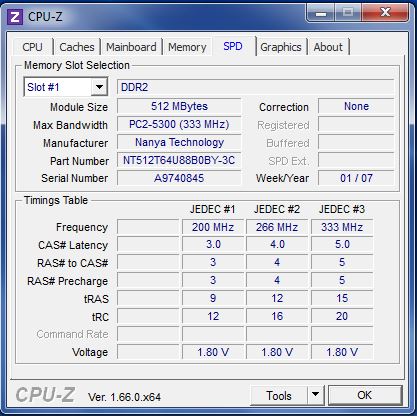
Task: Open the Graphics tab
Action: point(281,47)
